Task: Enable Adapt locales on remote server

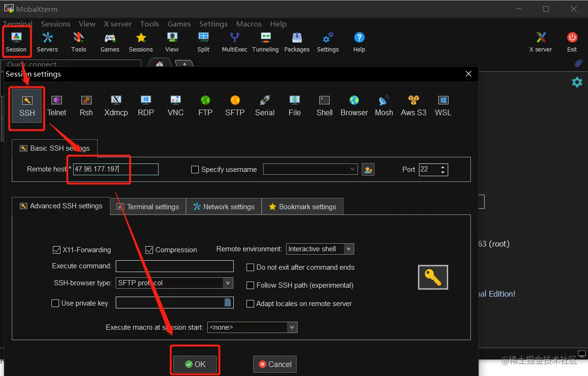Action: [x=250, y=304]
